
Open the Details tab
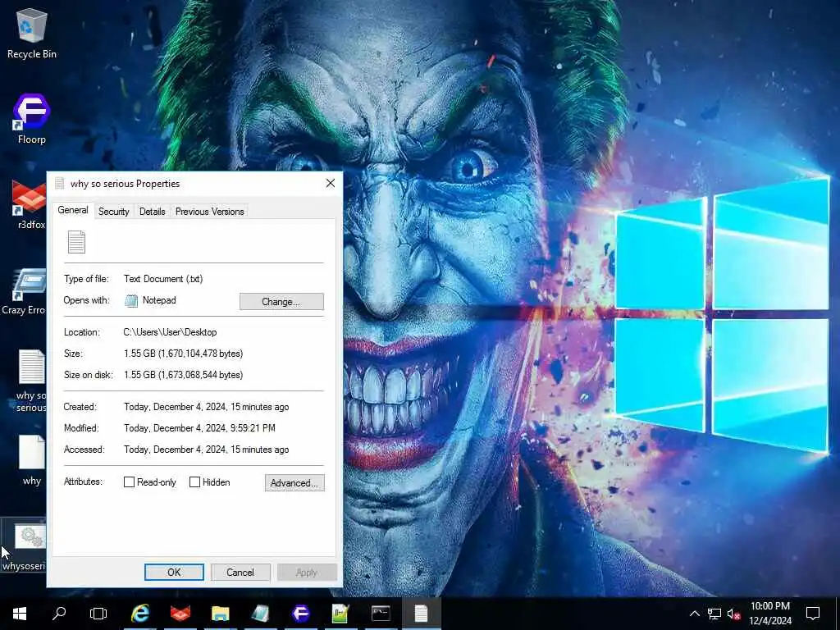coord(152,212)
